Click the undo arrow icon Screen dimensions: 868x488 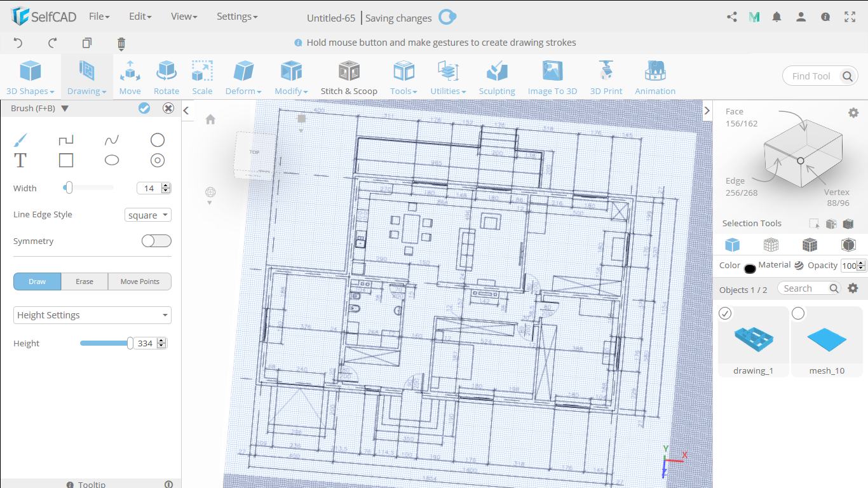pyautogui.click(x=18, y=43)
